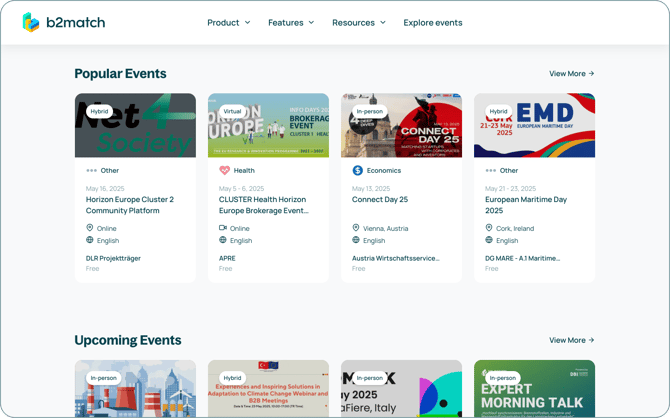Select the APRE organizer text
This screenshot has height=418, width=670.
[227, 258]
